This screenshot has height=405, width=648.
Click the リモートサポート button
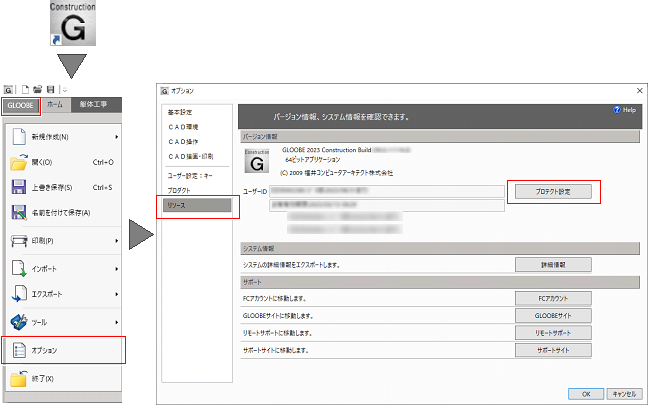[x=553, y=333]
